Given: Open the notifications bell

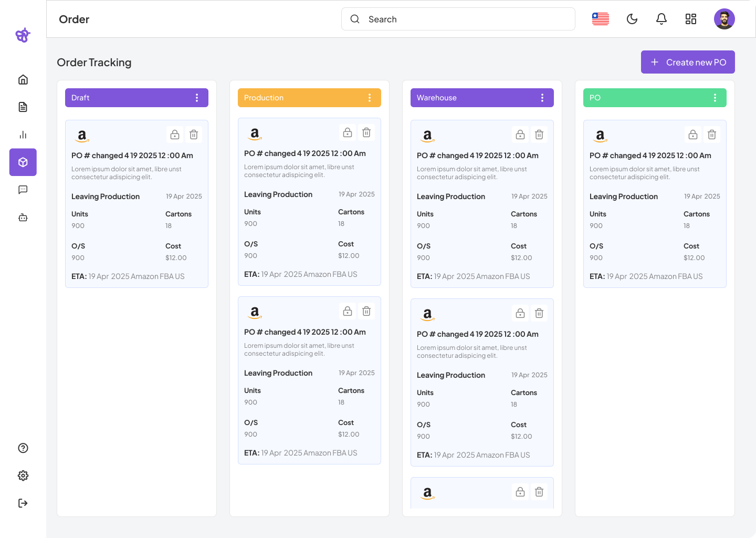Looking at the screenshot, I should tap(661, 19).
